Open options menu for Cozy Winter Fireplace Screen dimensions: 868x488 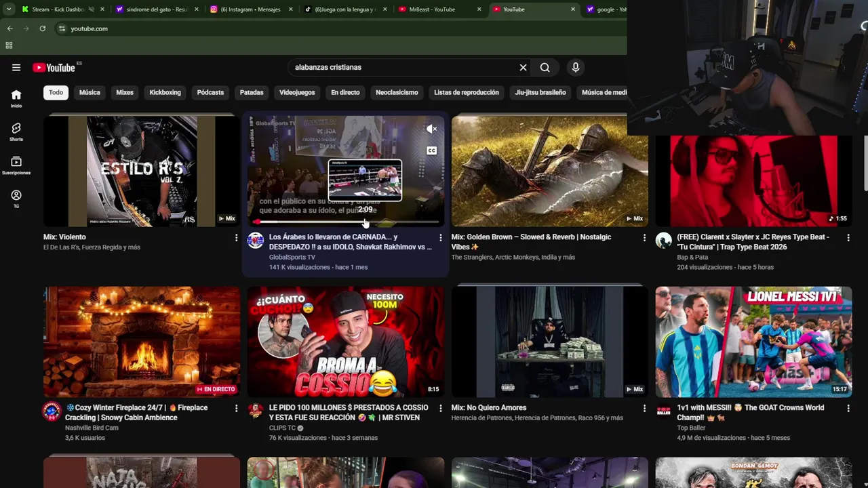pyautogui.click(x=236, y=409)
